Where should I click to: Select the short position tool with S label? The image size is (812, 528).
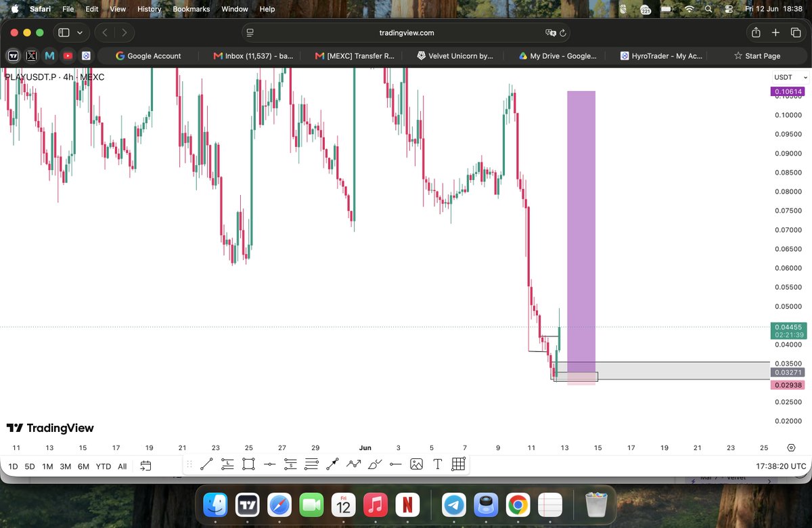click(x=290, y=464)
